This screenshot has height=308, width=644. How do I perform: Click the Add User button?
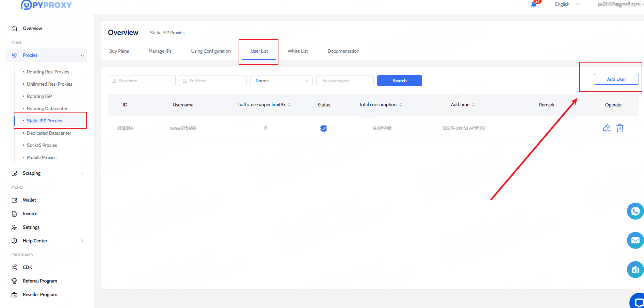pyautogui.click(x=616, y=79)
